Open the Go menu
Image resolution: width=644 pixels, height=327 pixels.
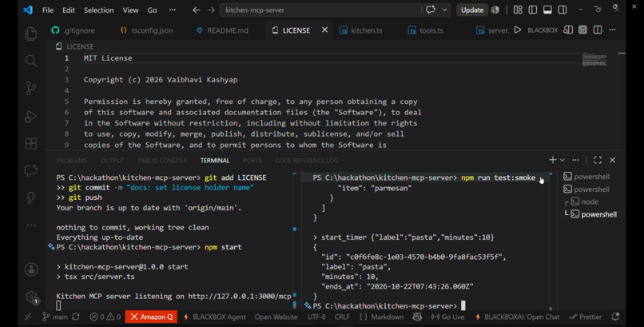point(153,10)
